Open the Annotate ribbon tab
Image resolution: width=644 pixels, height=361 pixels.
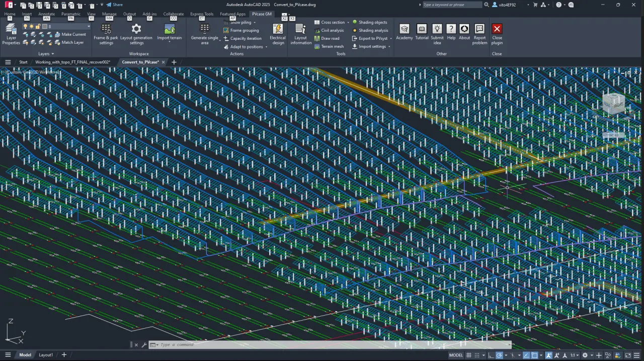pos(47,14)
